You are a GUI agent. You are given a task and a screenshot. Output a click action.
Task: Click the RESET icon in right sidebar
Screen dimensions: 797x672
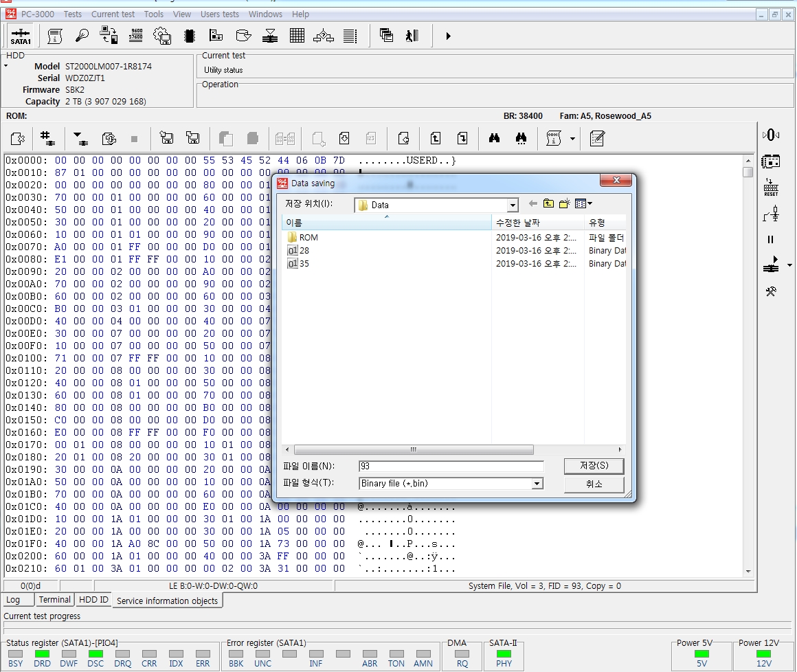click(771, 188)
